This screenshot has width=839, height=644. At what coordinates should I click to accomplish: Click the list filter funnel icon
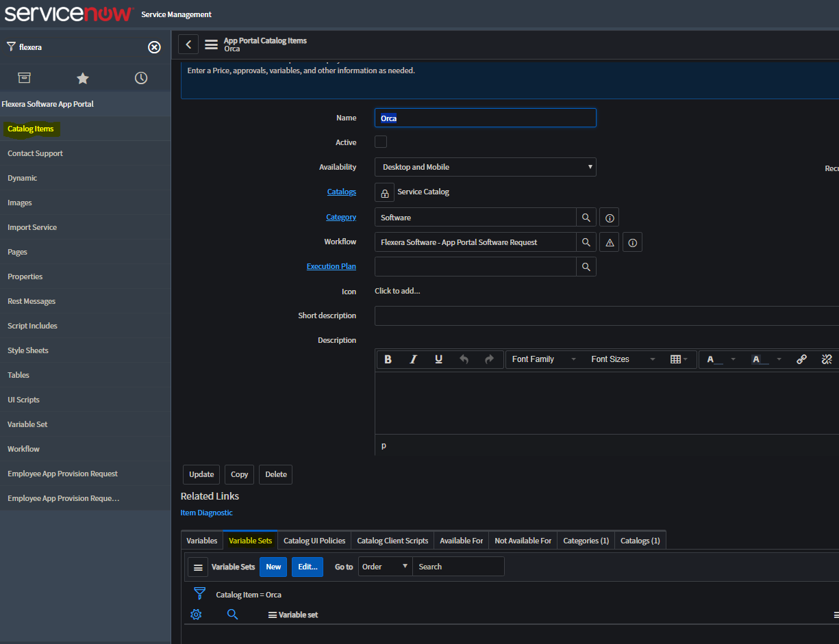pyautogui.click(x=199, y=593)
